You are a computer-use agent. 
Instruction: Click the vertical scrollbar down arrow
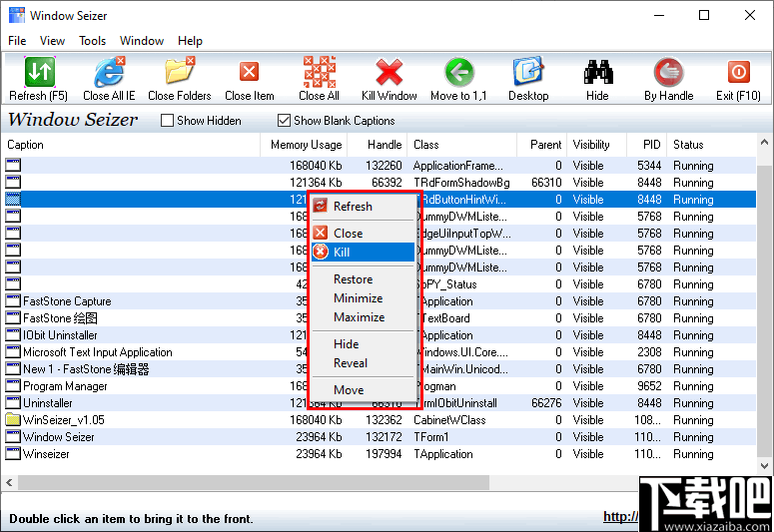pos(764,465)
